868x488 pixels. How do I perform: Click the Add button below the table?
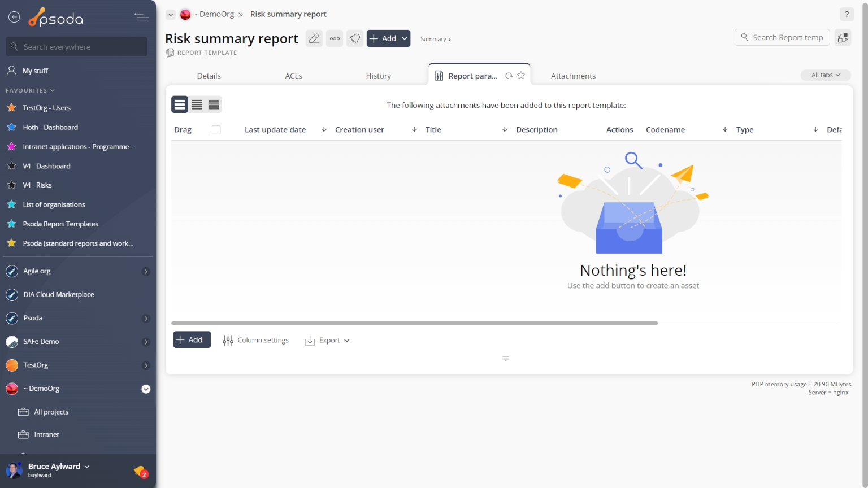point(192,339)
